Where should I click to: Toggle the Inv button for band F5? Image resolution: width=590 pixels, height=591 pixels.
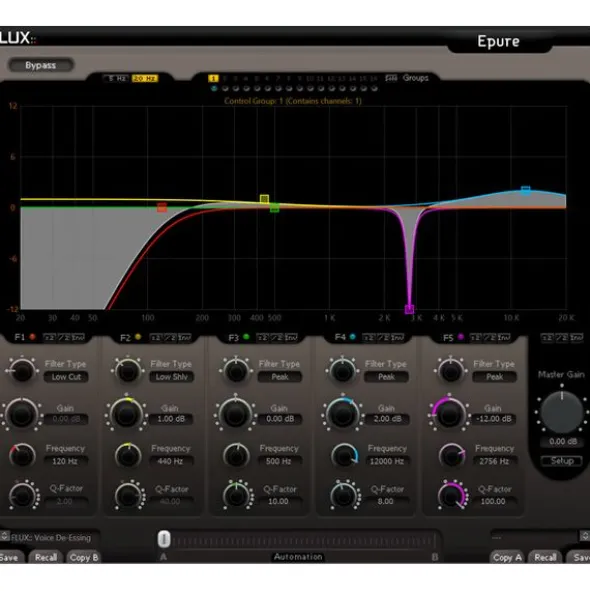[x=504, y=337]
